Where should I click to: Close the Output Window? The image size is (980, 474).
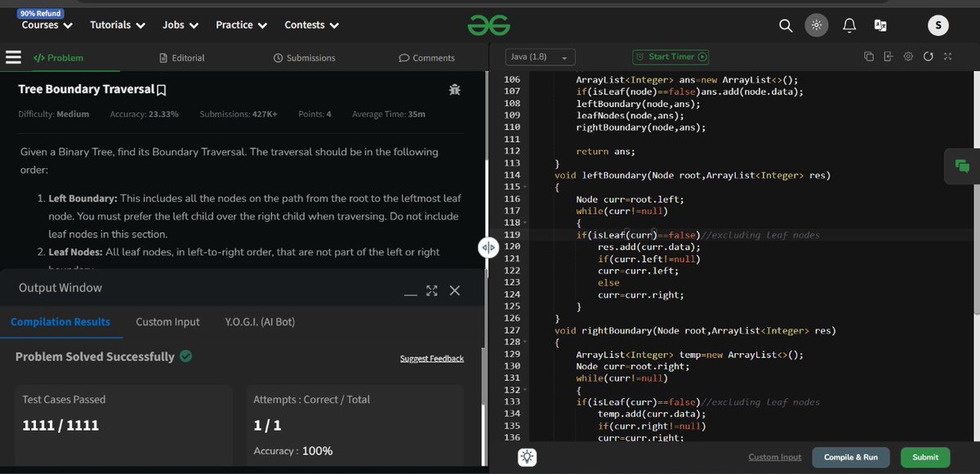click(455, 290)
